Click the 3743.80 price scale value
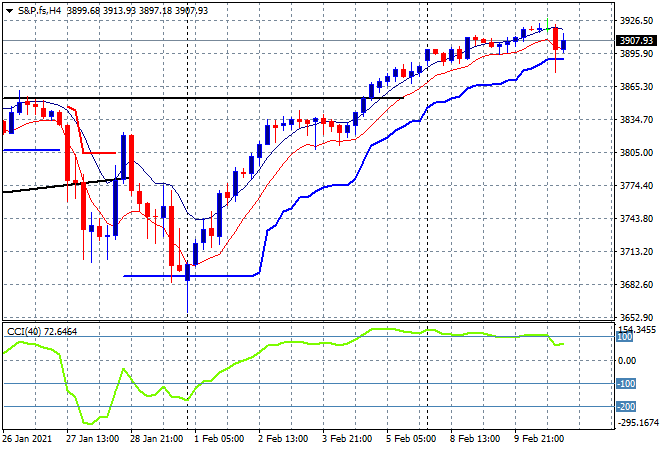This screenshot has height=450, width=660. [636, 218]
